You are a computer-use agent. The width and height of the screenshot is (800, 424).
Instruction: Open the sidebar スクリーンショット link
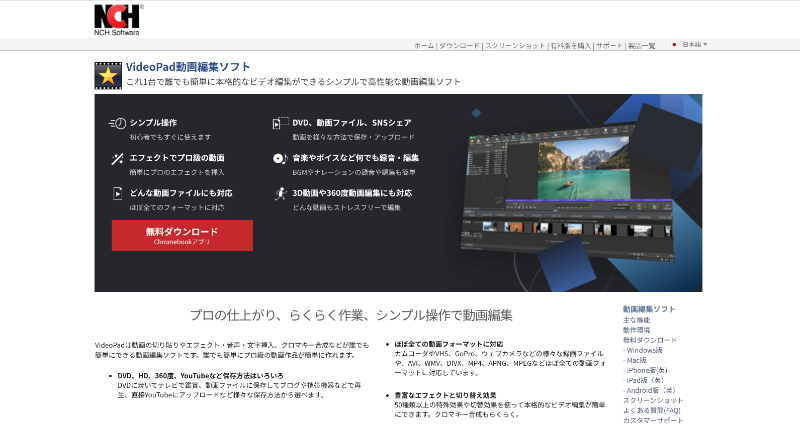click(653, 401)
